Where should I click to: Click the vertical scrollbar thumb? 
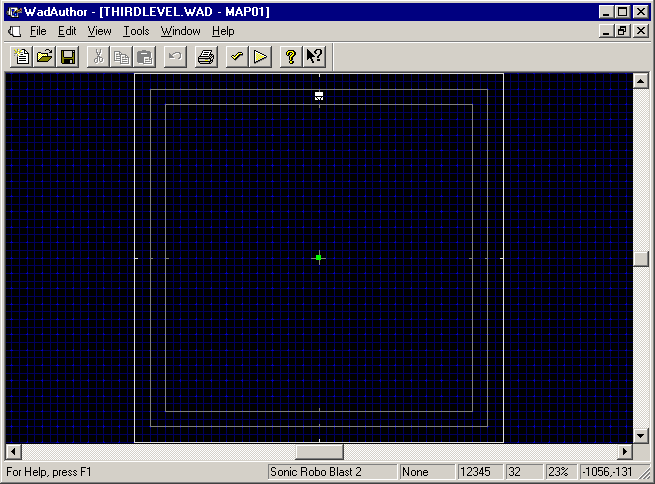[x=640, y=258]
